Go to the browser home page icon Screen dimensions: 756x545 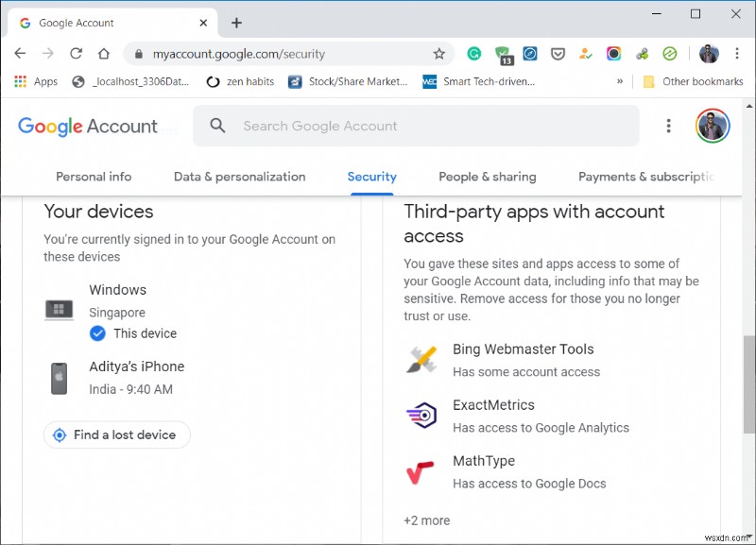pyautogui.click(x=104, y=54)
